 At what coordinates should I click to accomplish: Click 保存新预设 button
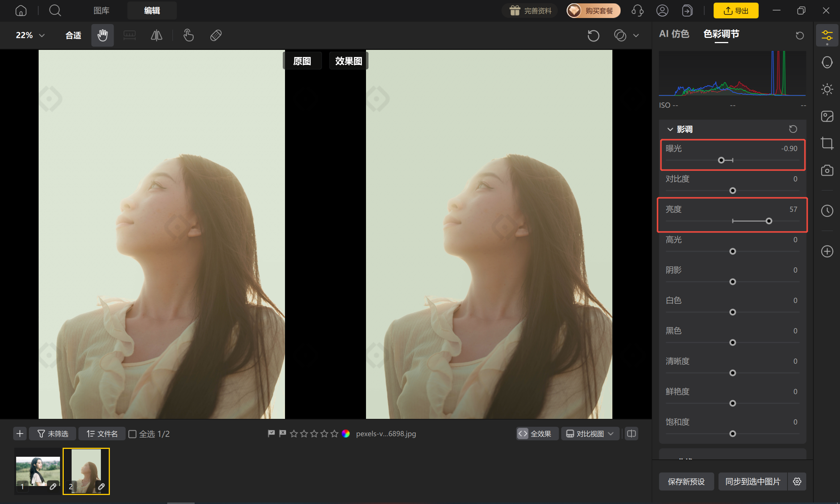686,481
